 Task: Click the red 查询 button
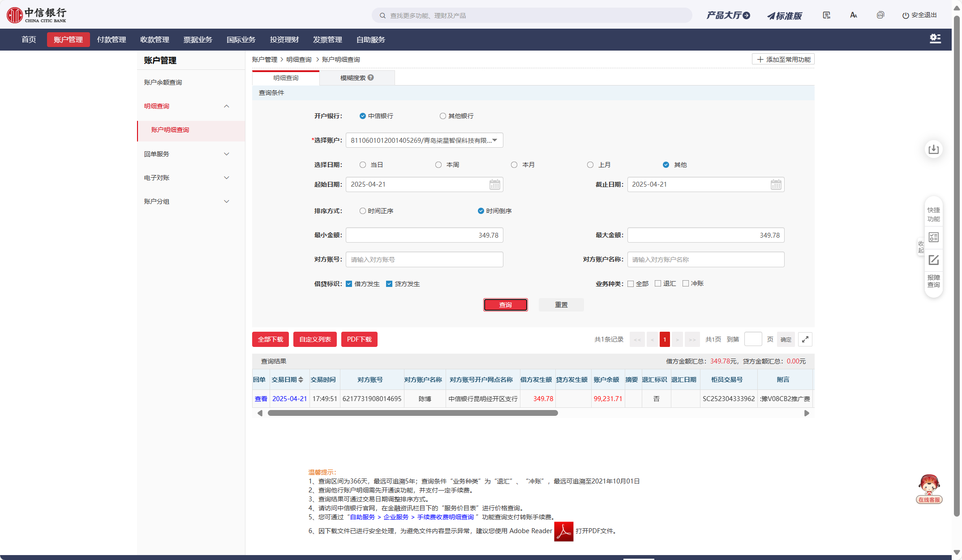(505, 305)
